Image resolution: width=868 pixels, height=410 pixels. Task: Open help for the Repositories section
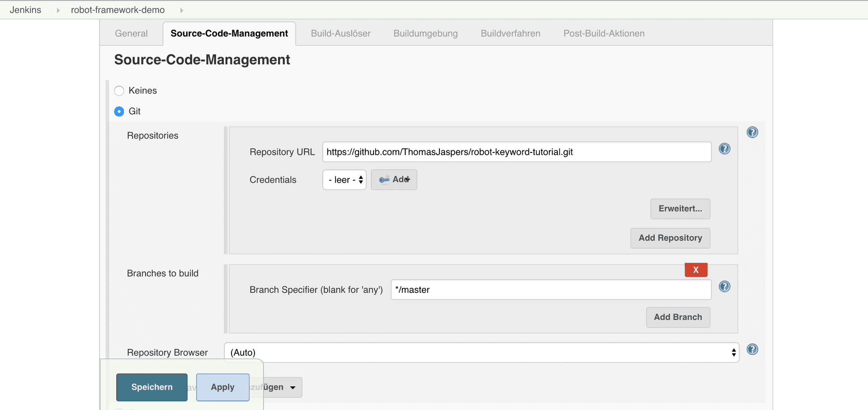(752, 132)
